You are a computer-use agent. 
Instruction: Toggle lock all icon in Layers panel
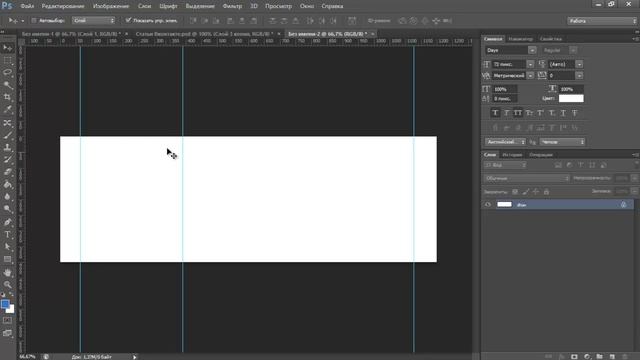tap(547, 191)
